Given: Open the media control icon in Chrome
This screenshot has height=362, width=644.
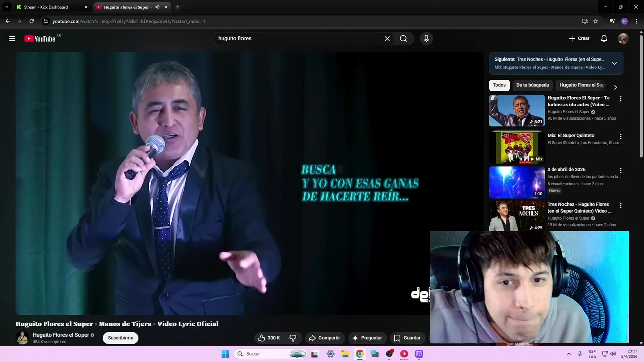Looking at the screenshot, I should (612, 21).
